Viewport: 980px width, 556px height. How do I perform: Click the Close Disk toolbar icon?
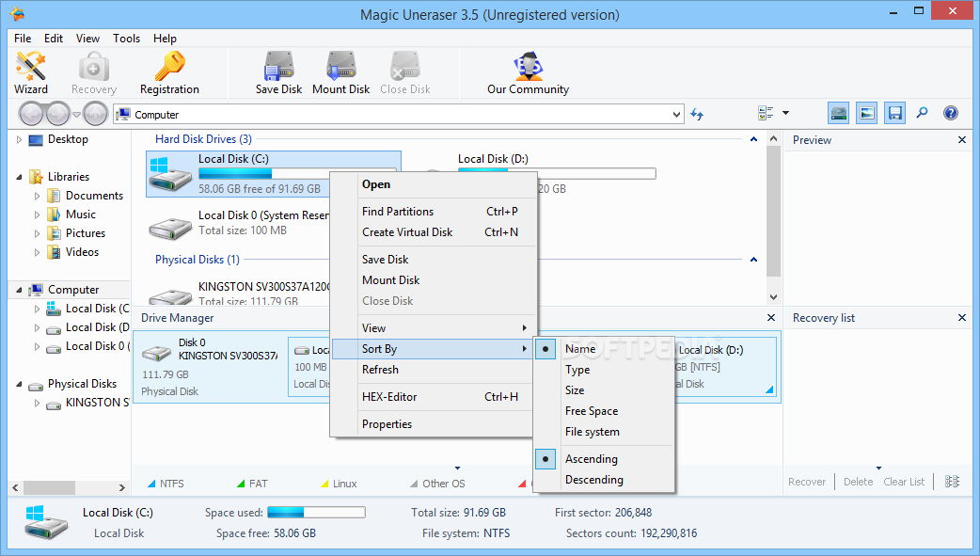coord(405,73)
